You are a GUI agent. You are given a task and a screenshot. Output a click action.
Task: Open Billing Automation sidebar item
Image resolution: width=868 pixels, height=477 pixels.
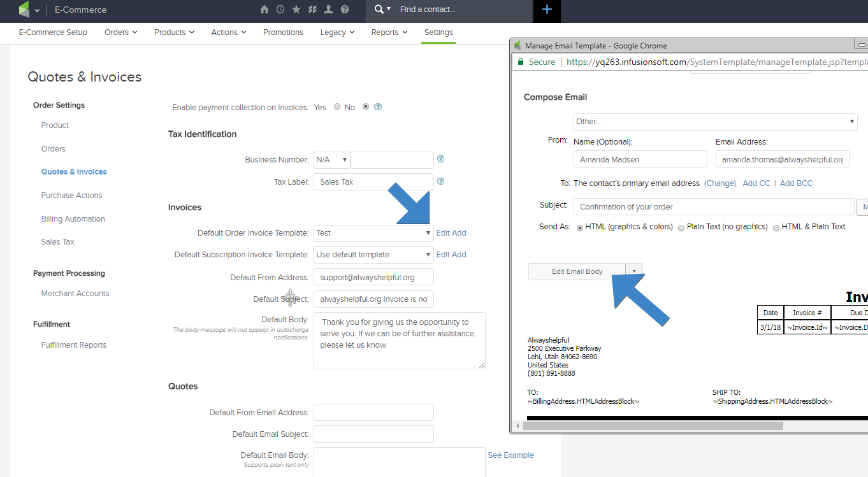pyautogui.click(x=73, y=219)
